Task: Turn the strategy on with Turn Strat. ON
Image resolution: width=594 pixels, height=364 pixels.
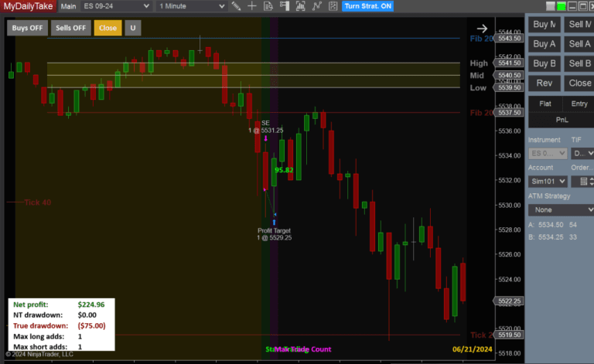Action: click(368, 6)
